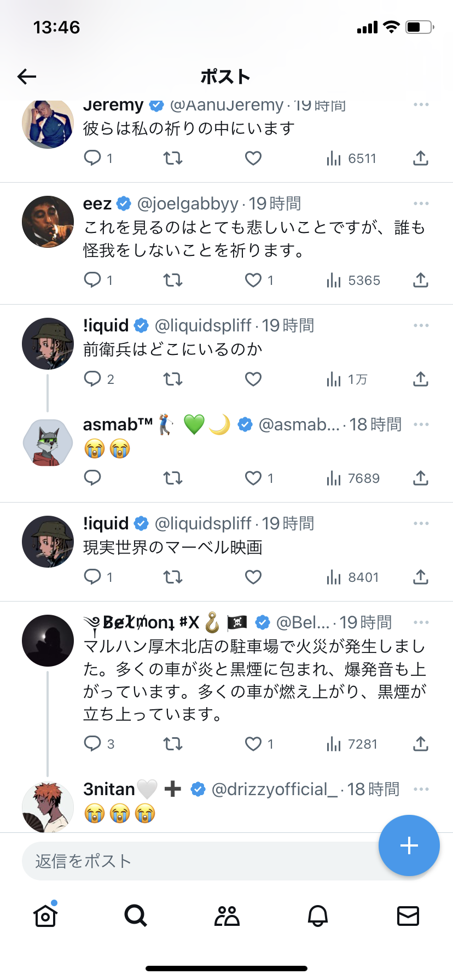Screen dimensions: 453x980
Task: Like eez's reply post
Action: tap(253, 281)
